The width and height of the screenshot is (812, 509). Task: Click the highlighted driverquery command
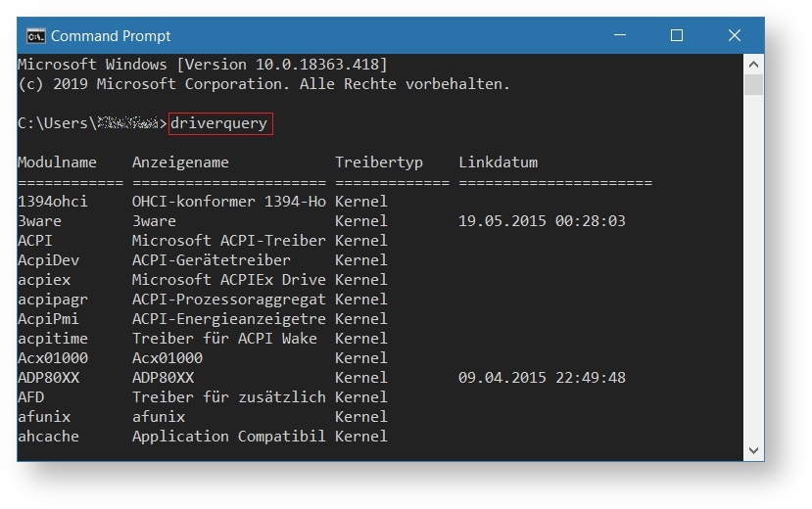(218, 123)
